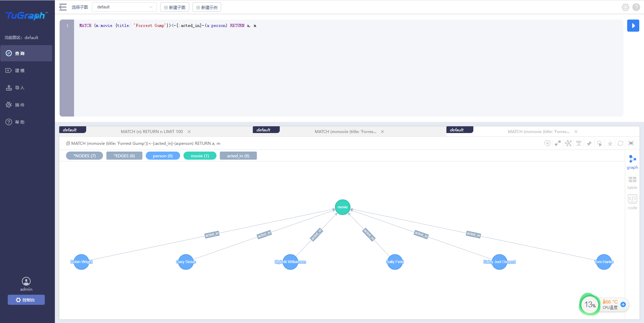
Task: Close the third result tab
Action: [576, 132]
